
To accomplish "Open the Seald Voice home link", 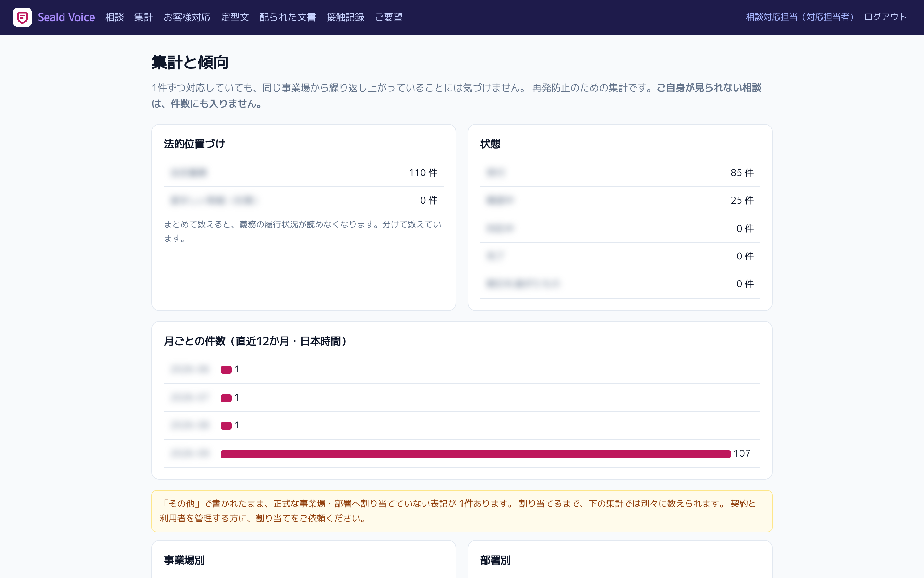I will coord(54,17).
